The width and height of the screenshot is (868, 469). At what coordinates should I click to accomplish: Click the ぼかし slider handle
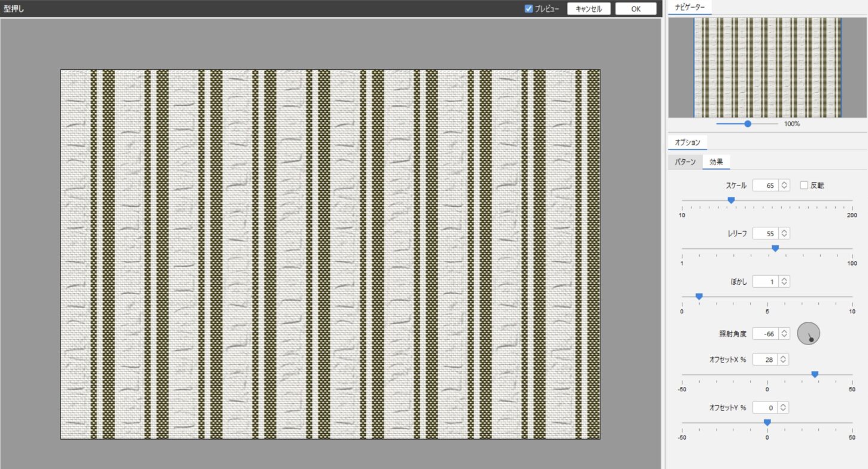coord(699,297)
